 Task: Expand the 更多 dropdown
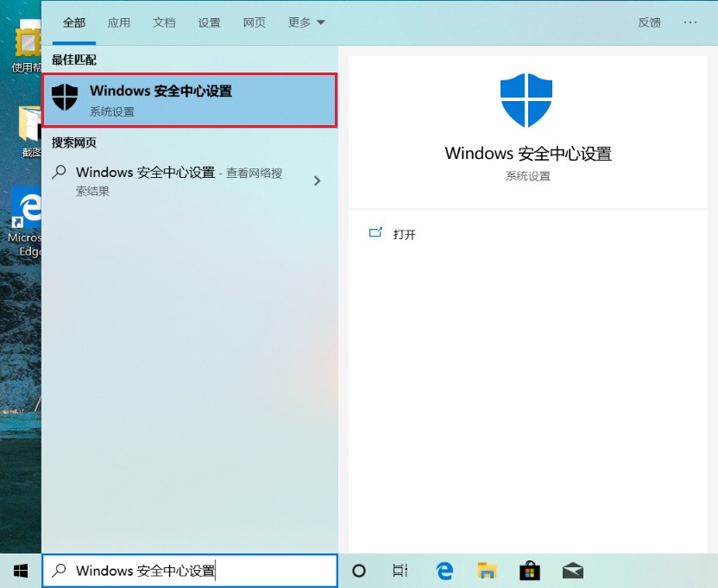click(306, 22)
